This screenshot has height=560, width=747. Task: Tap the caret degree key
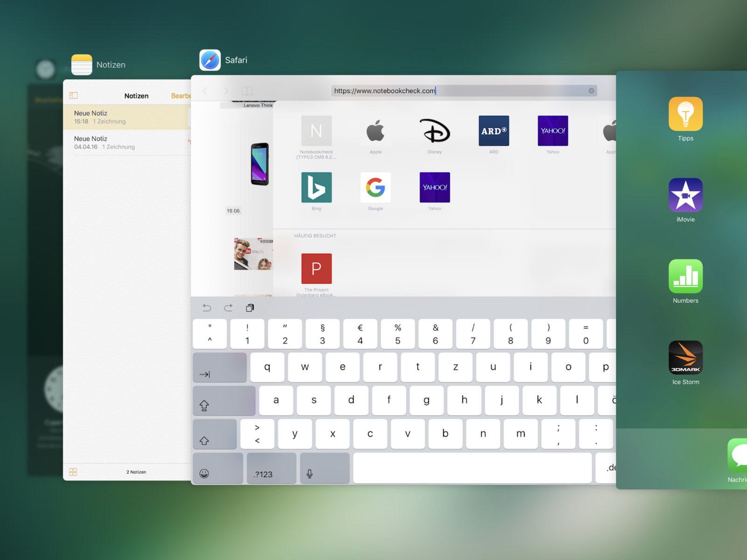[x=210, y=334]
